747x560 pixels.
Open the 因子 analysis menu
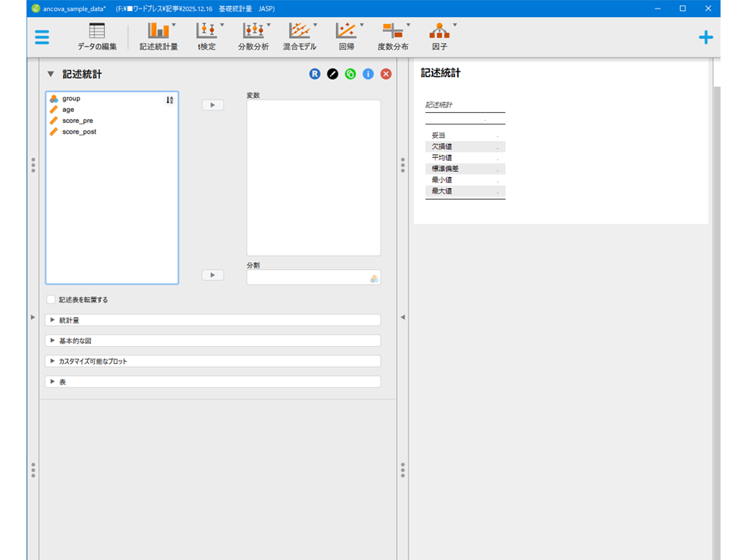440,37
